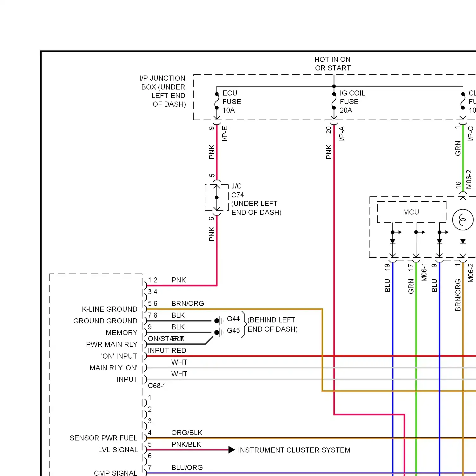Toggle the junction dot inside C74

point(217,197)
